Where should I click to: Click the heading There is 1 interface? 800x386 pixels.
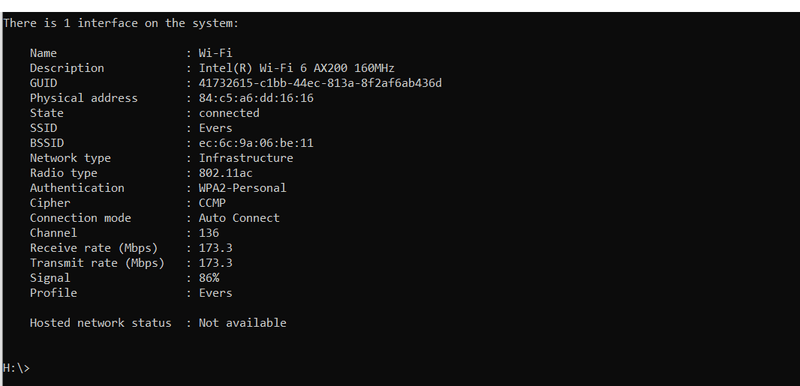click(70, 23)
